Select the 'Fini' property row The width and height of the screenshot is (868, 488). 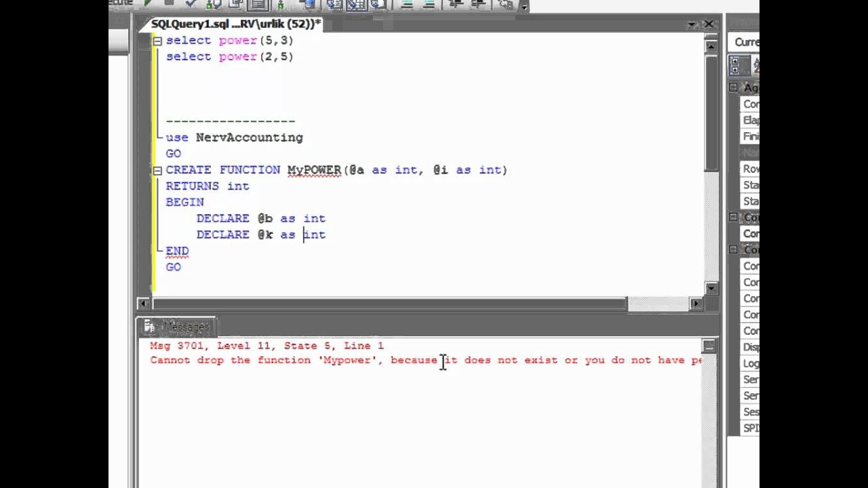point(751,136)
